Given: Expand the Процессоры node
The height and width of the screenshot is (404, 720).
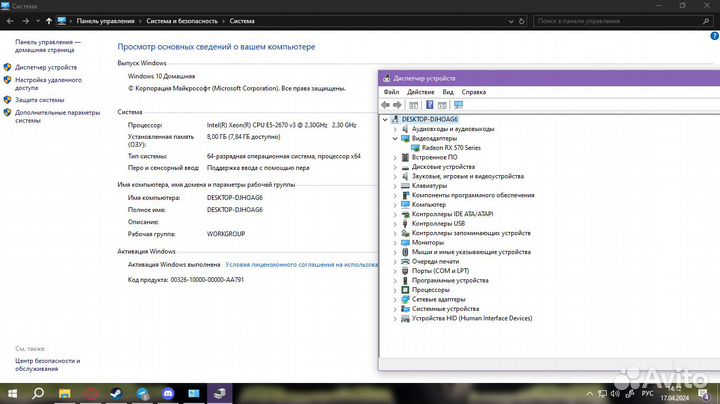Looking at the screenshot, I should [x=395, y=290].
